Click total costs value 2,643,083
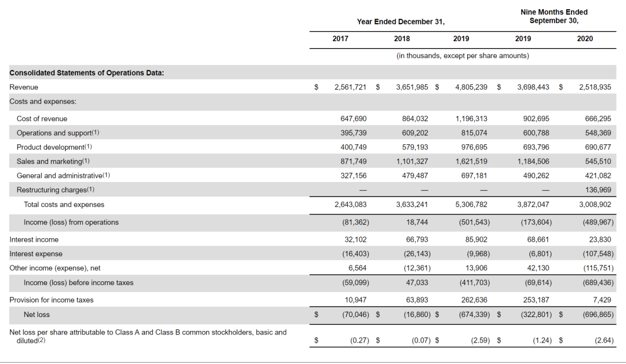The height and width of the screenshot is (364, 626). pos(350,205)
